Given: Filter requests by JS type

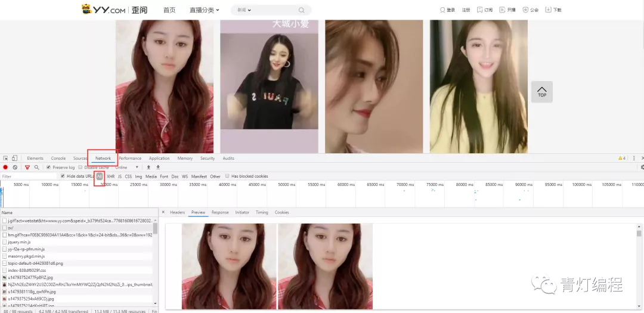Looking at the screenshot, I should coord(119,176).
